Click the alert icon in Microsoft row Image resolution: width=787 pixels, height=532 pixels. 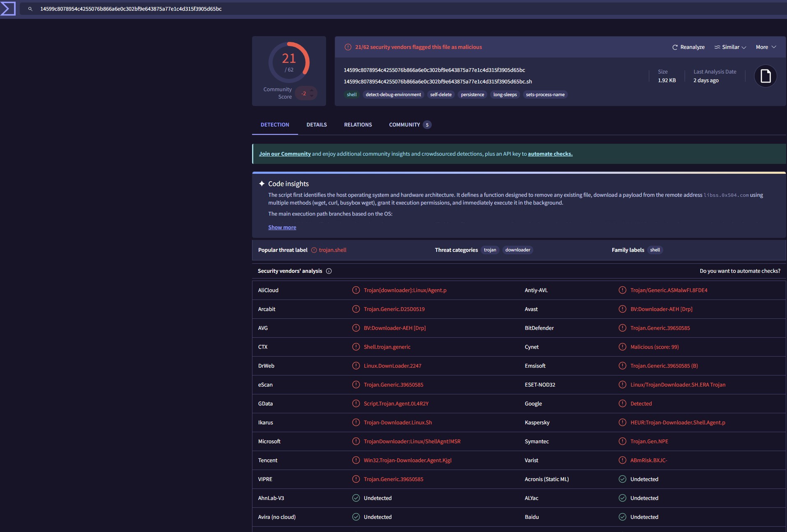pyautogui.click(x=356, y=441)
